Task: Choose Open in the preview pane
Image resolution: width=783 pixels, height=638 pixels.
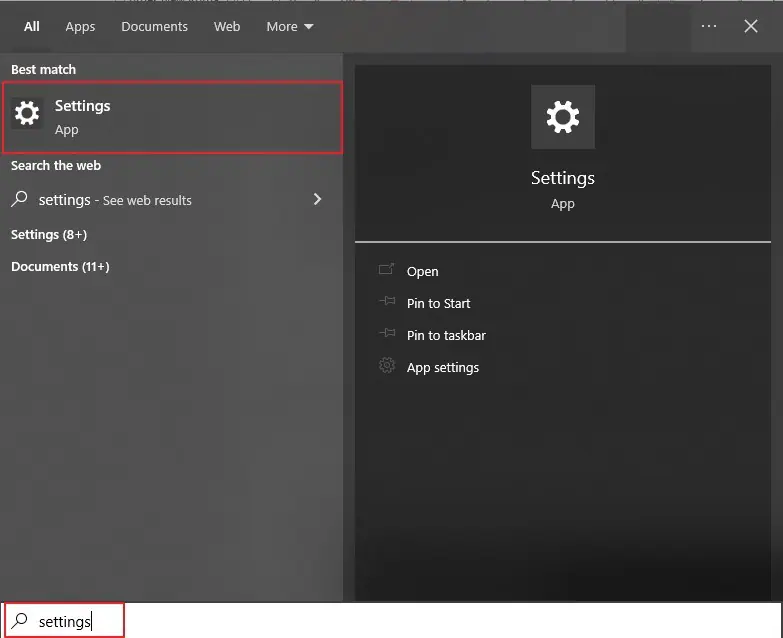Action: pos(422,271)
